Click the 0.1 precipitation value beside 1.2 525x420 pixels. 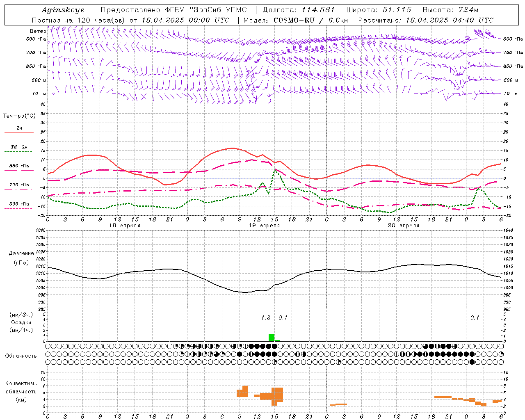[x=283, y=318]
